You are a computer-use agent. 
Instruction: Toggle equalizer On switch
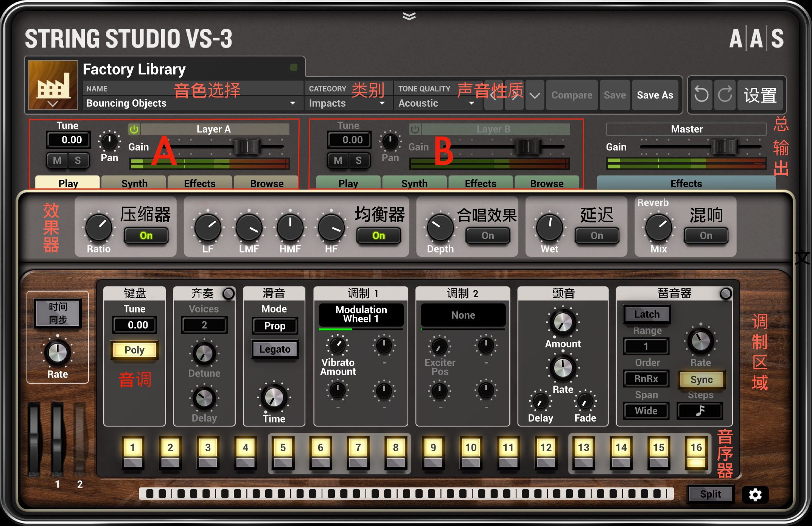point(378,235)
